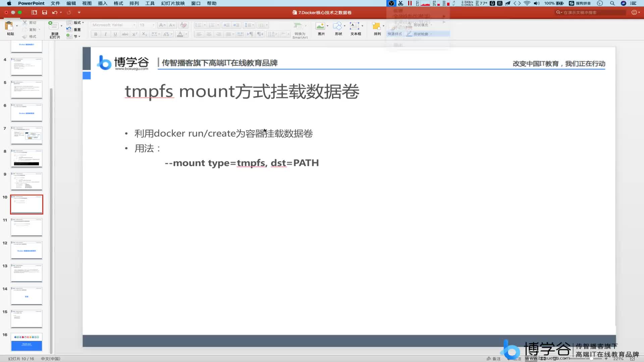Open the Shapes (形状) gallery icon

tap(337, 26)
